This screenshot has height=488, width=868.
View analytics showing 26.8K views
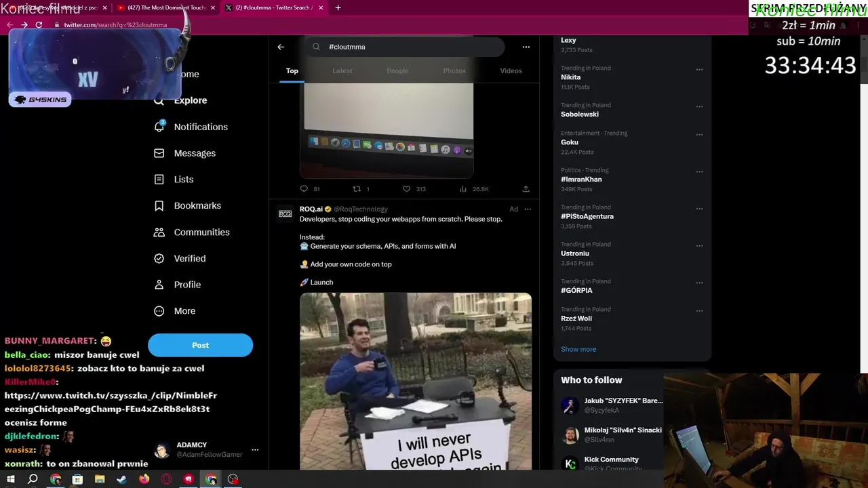pyautogui.click(x=464, y=189)
